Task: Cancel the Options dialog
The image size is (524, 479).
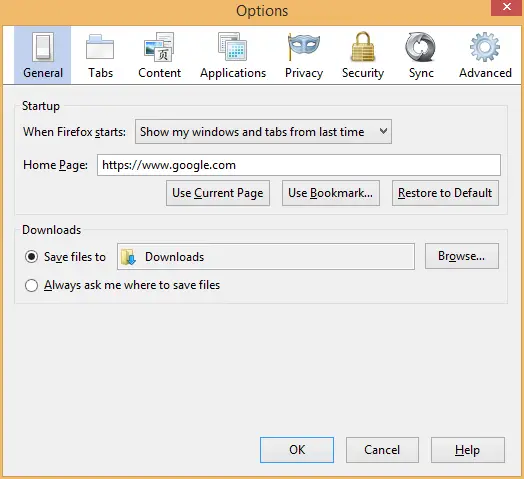Action: tap(382, 450)
